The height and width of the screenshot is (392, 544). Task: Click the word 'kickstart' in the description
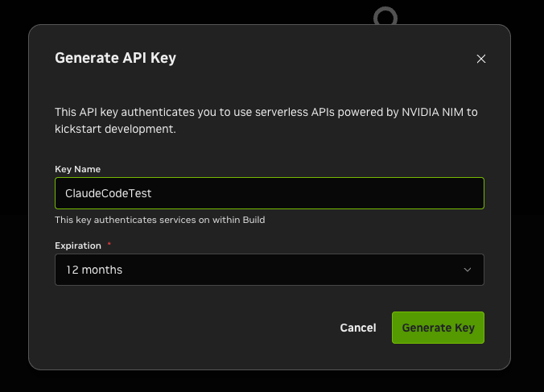coord(78,129)
